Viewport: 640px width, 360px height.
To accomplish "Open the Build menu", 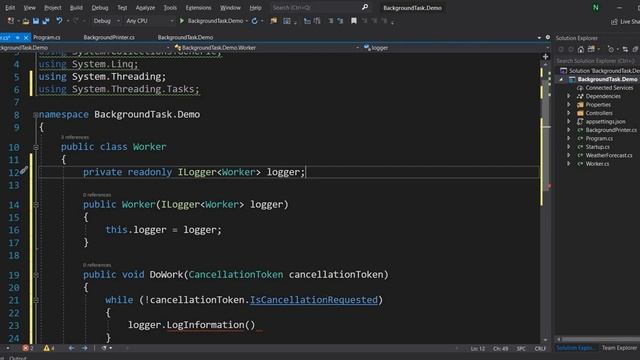I will pos(76,7).
